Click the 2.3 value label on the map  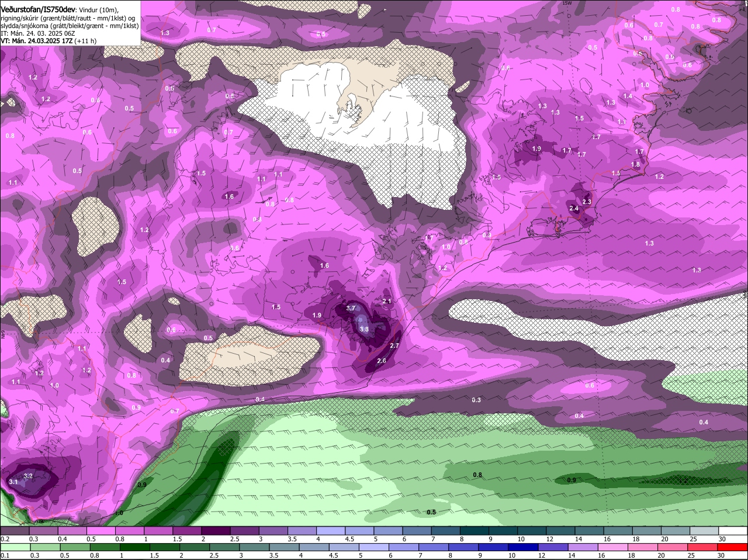coord(587,202)
